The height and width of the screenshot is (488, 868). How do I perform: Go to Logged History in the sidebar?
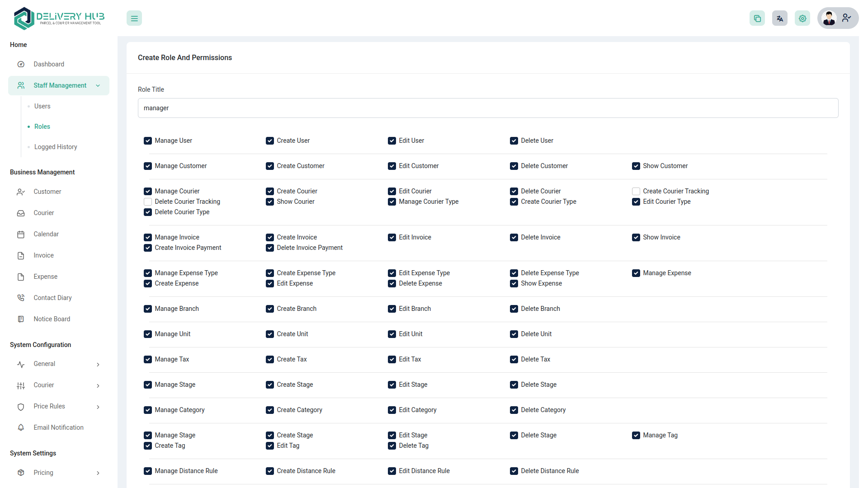[55, 147]
